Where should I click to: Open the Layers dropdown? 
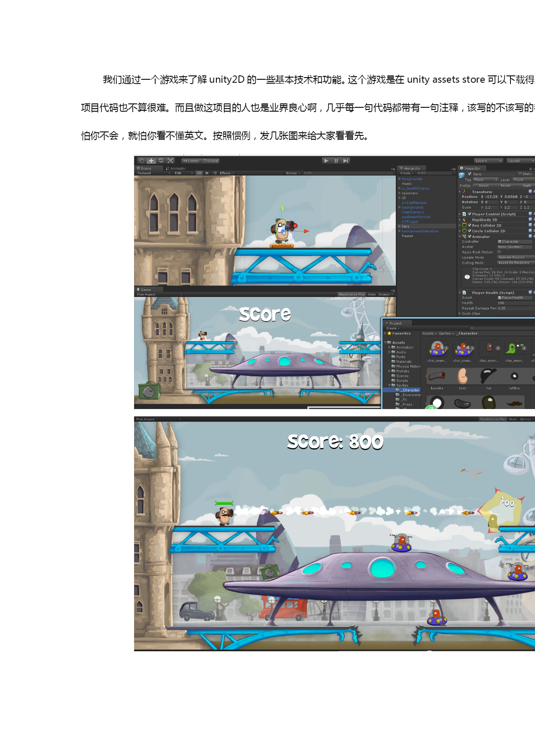click(488, 161)
